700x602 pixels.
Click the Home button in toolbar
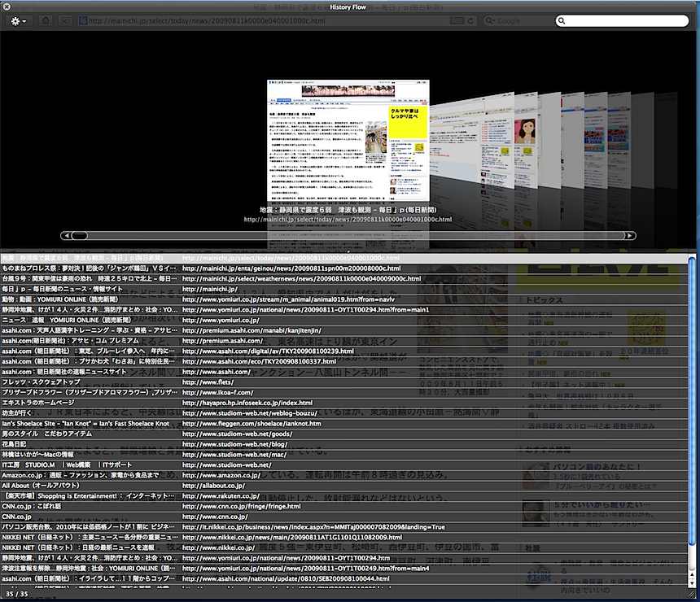tap(46, 21)
